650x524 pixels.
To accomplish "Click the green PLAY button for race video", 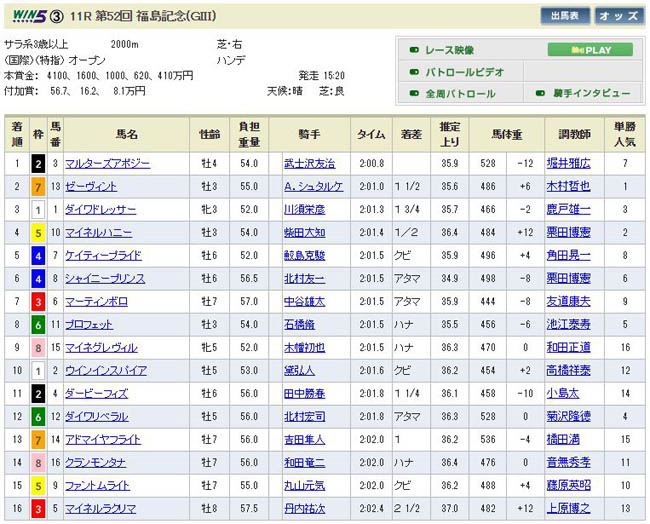I will click(589, 50).
